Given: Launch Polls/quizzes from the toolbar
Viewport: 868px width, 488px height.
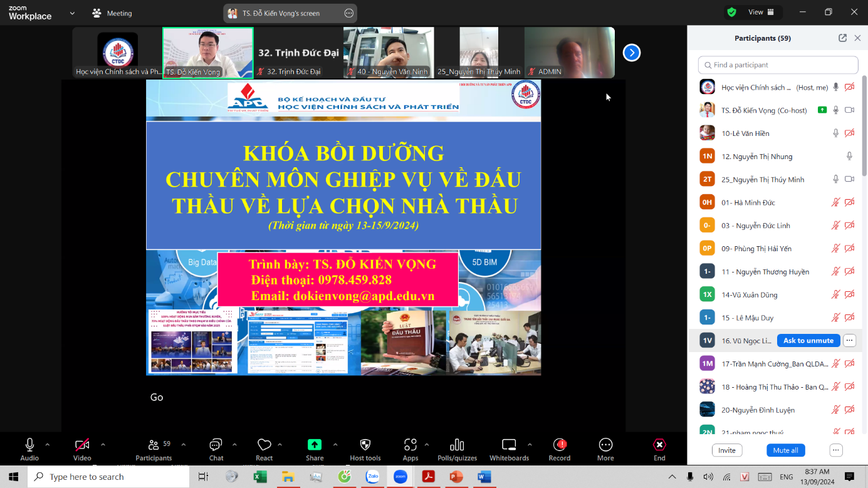Looking at the screenshot, I should (457, 445).
